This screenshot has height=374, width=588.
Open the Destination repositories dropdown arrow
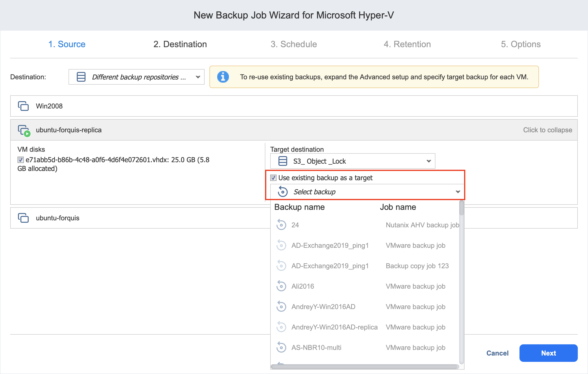pos(198,77)
